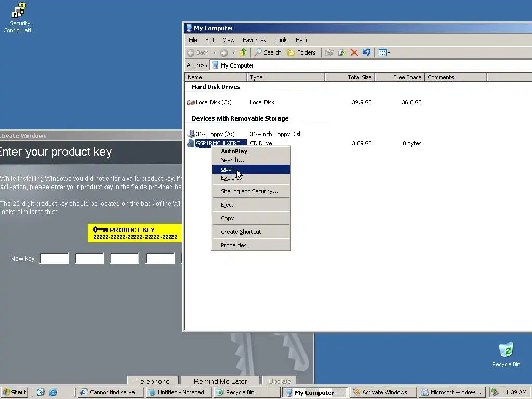The width and height of the screenshot is (532, 399).
Task: Click the Up folder icon in toolbar
Action: coord(243,52)
